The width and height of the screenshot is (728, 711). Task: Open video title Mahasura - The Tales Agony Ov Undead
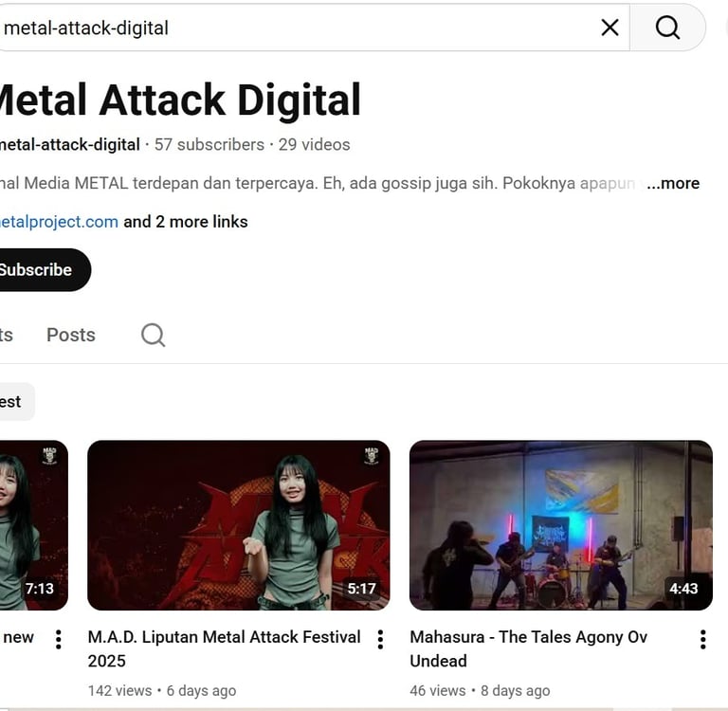pos(528,648)
